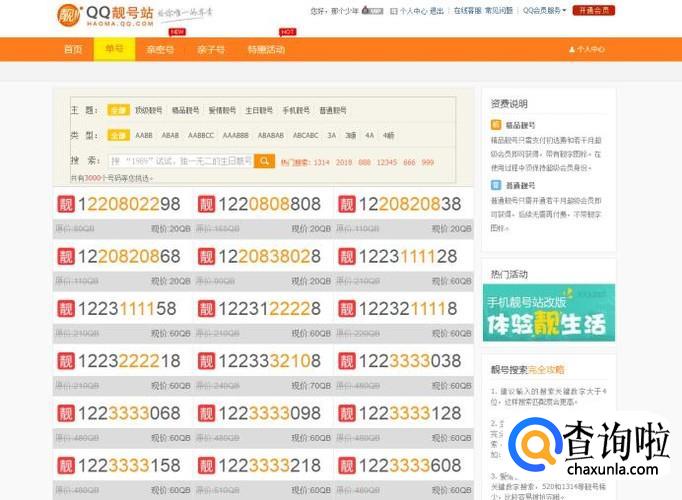Click the membership badge next to the username

[373, 10]
